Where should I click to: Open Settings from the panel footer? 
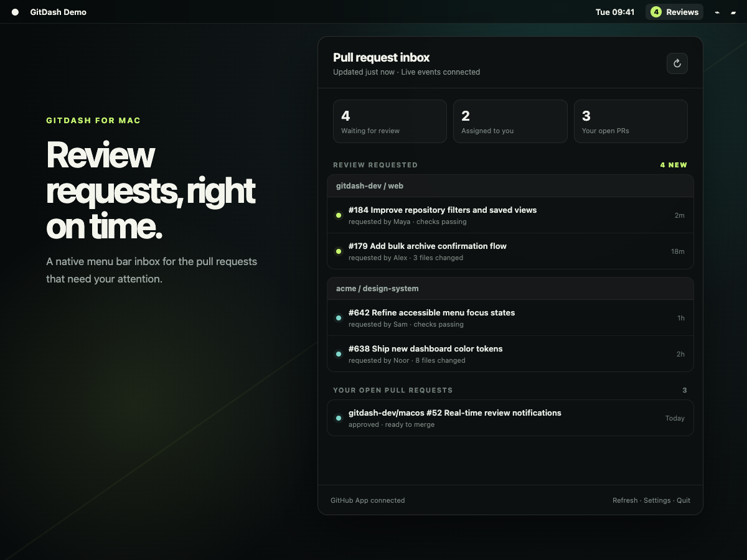[x=657, y=500]
